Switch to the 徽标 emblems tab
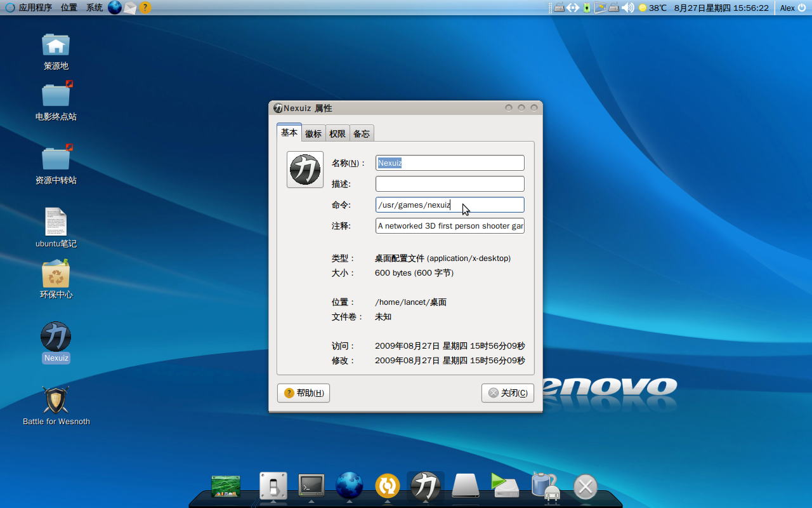The width and height of the screenshot is (812, 508). coord(313,133)
